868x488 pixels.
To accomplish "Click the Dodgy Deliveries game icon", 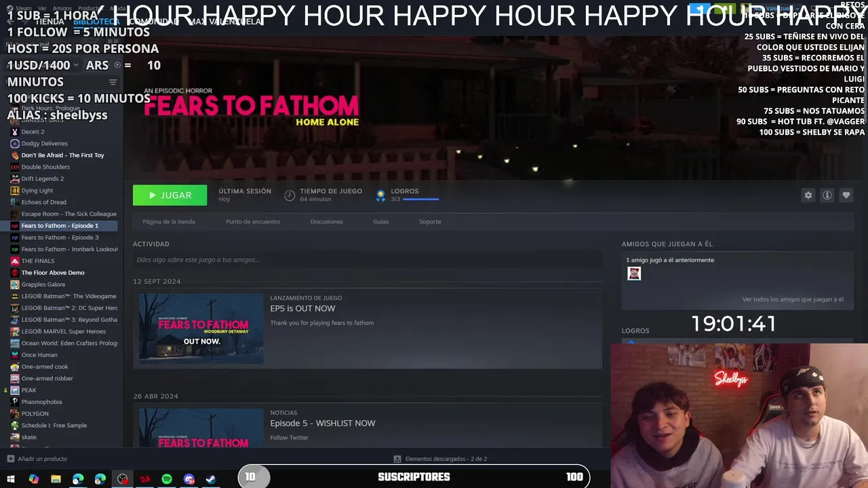I will [15, 144].
